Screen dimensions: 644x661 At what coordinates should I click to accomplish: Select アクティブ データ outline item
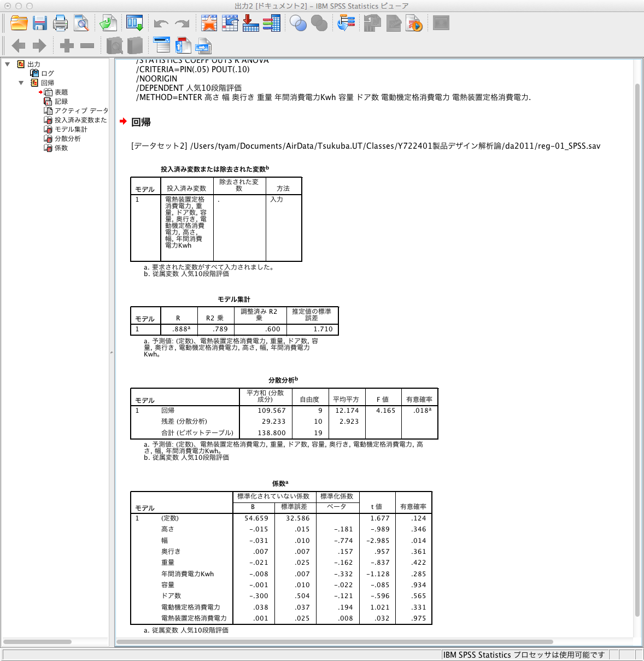(81, 111)
